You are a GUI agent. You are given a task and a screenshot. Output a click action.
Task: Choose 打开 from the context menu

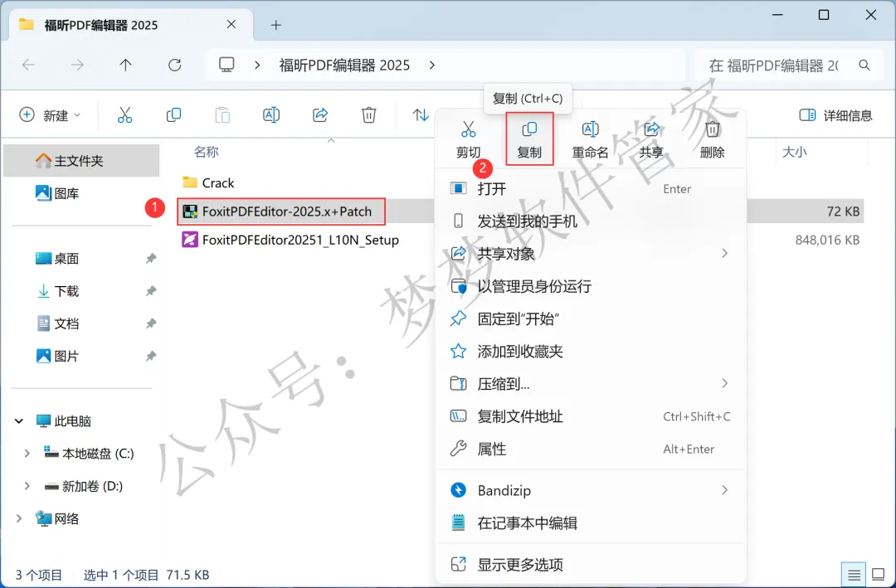click(x=591, y=188)
